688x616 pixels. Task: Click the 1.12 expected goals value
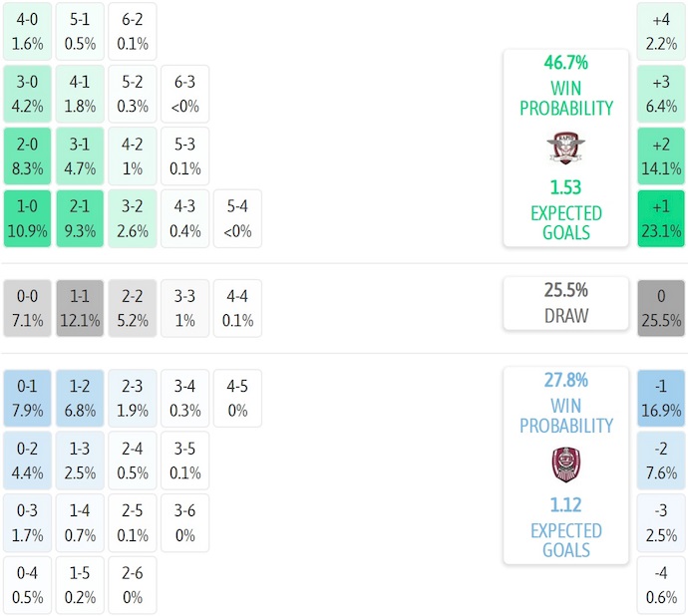click(x=565, y=505)
